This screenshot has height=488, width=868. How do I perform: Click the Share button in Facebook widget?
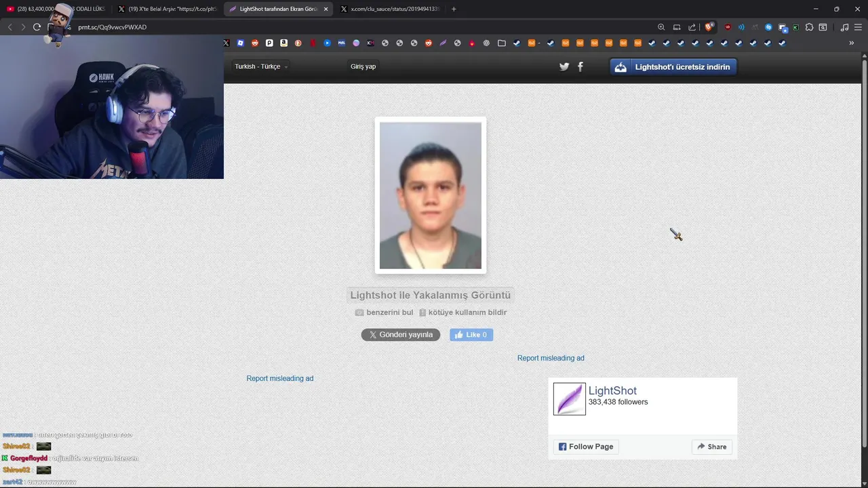[712, 447]
